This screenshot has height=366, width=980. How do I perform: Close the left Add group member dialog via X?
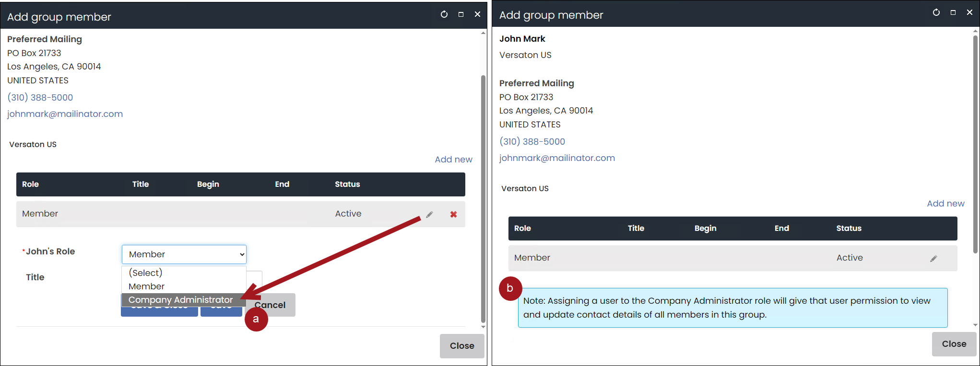pos(477,14)
